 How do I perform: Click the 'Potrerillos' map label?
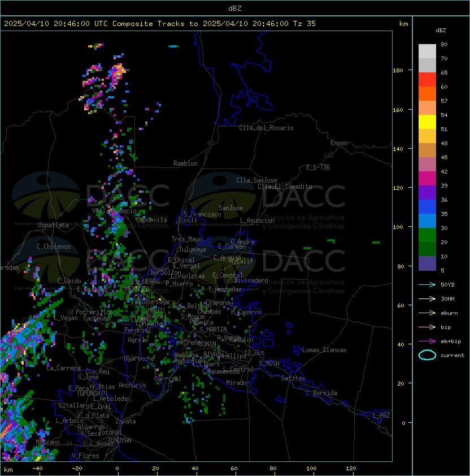94,311
